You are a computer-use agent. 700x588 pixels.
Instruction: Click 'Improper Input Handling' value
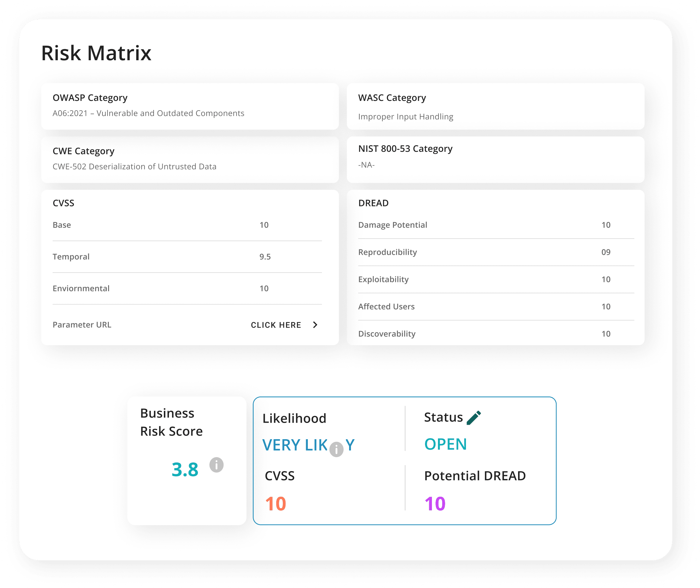[406, 117]
